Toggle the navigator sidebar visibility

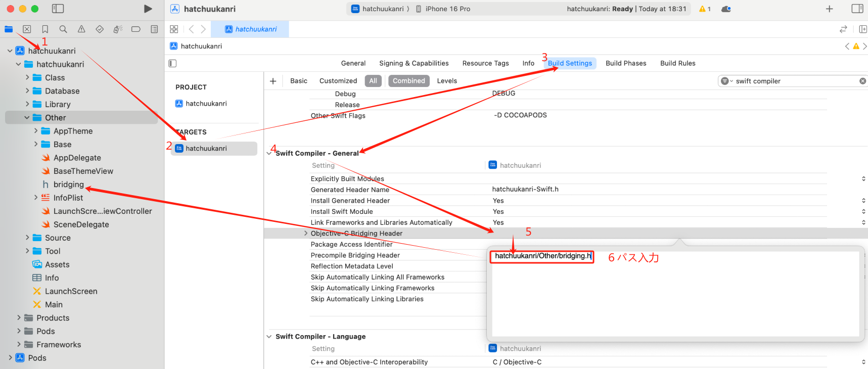coord(58,9)
